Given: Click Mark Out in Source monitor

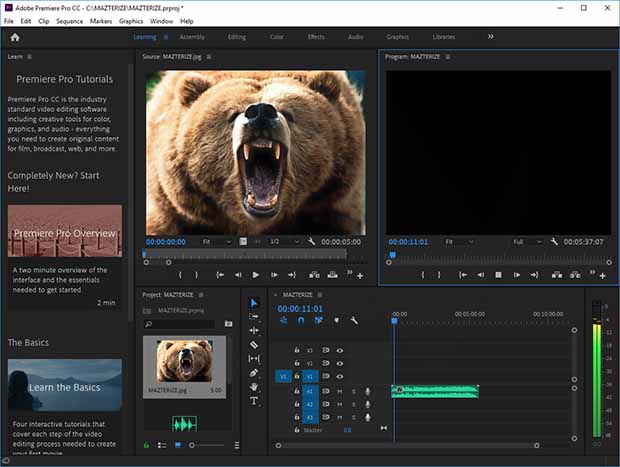Looking at the screenshot, I should 197,275.
